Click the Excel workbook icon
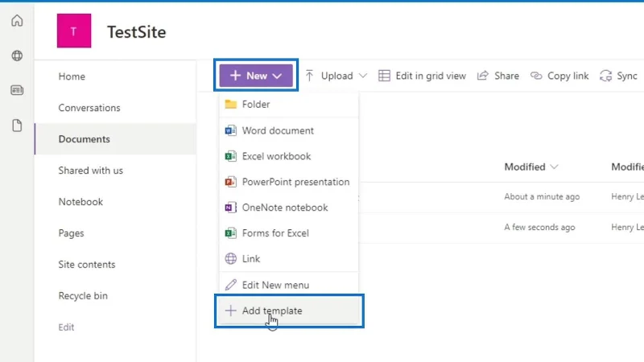Viewport: 644px width, 362px height. click(x=231, y=156)
